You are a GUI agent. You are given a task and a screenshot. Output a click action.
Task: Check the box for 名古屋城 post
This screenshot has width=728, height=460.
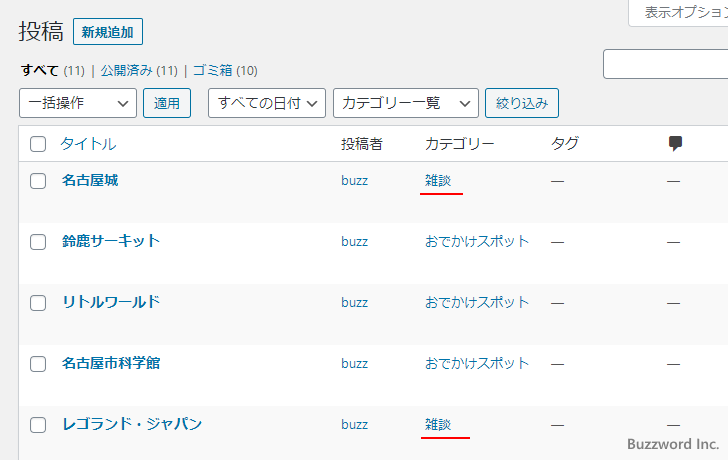point(38,181)
